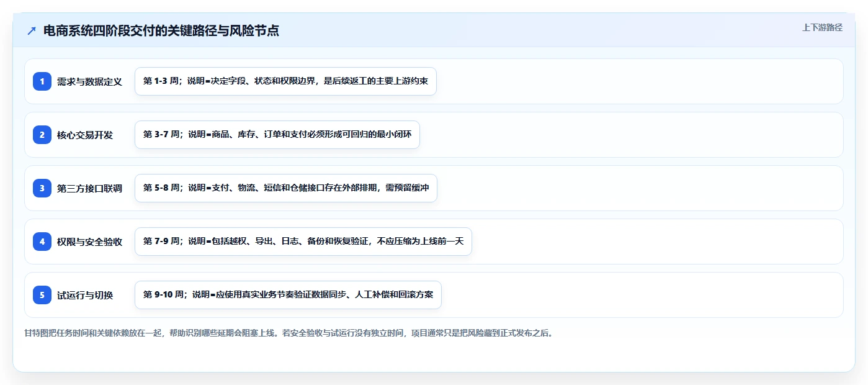Select step number 3 badge
868x385 pixels.
click(42, 188)
